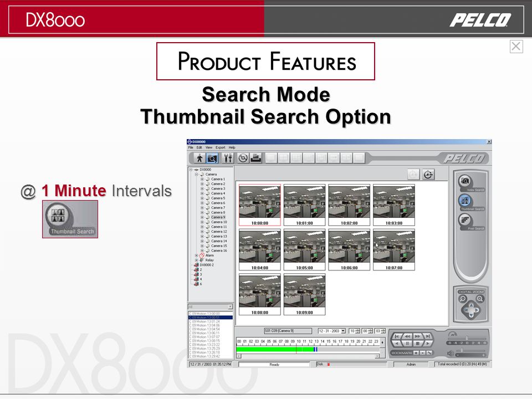
Task: Collapse the Camera tree node
Action: [x=196, y=175]
